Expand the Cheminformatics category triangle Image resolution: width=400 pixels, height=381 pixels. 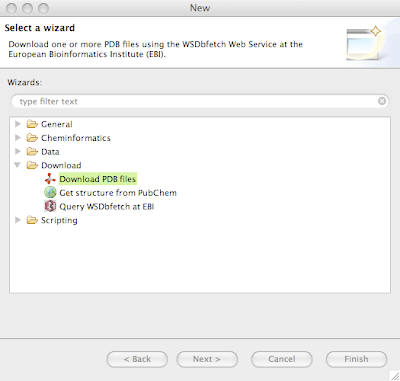(x=18, y=138)
